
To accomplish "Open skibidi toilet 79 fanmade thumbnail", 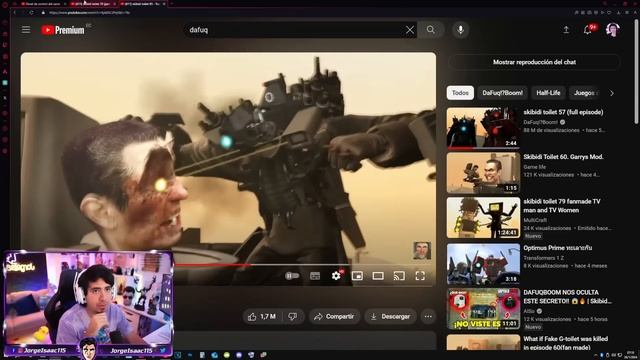I will pos(483,218).
